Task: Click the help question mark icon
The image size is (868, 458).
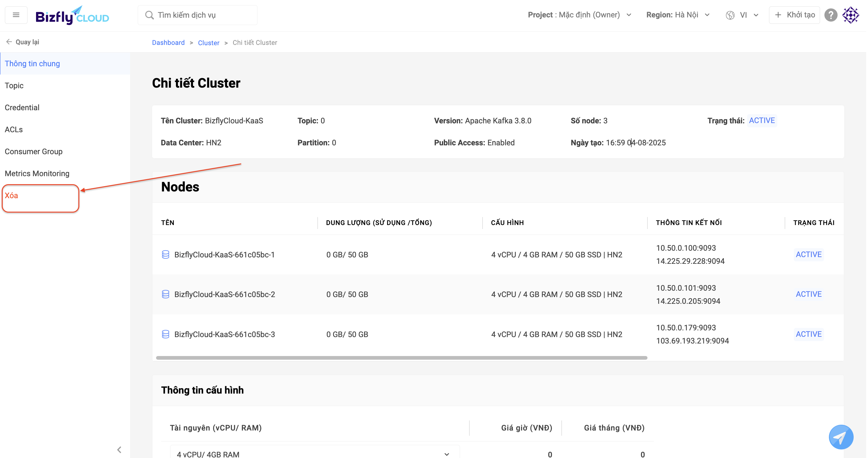Action: point(831,15)
